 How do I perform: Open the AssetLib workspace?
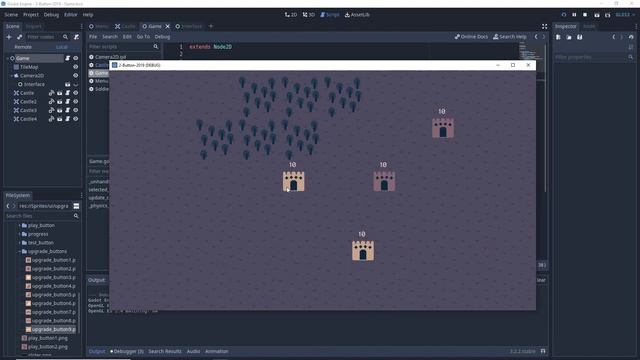357,15
